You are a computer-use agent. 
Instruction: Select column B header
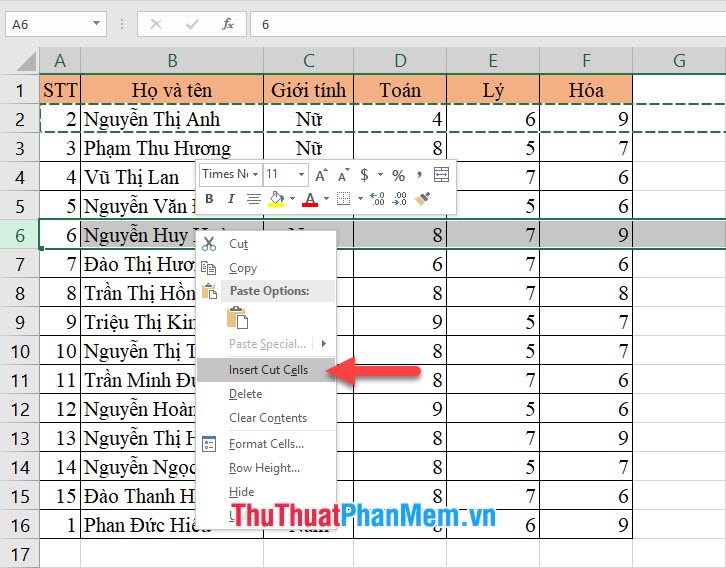[172, 61]
